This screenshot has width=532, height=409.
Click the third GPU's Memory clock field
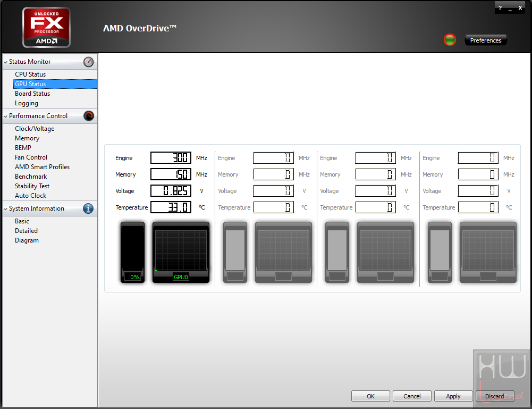point(376,174)
